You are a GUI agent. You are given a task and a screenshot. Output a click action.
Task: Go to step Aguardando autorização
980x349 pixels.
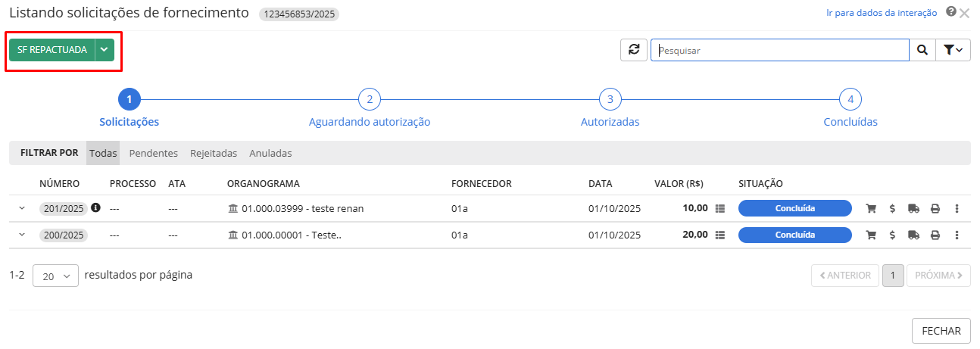coord(370,100)
